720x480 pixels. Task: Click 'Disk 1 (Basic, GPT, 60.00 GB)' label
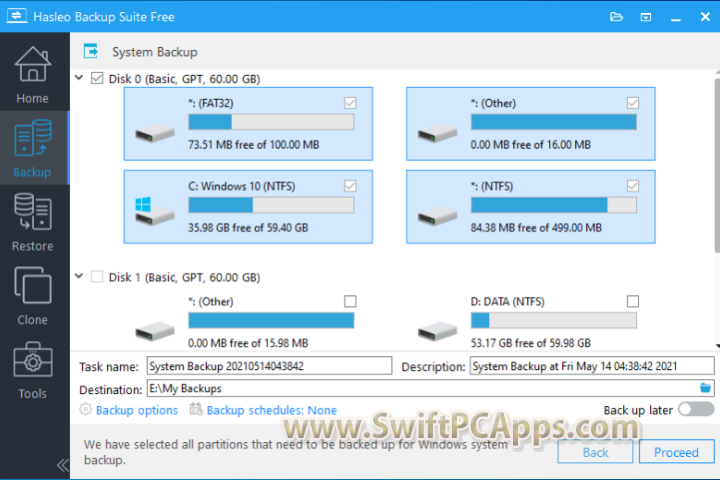(184, 277)
